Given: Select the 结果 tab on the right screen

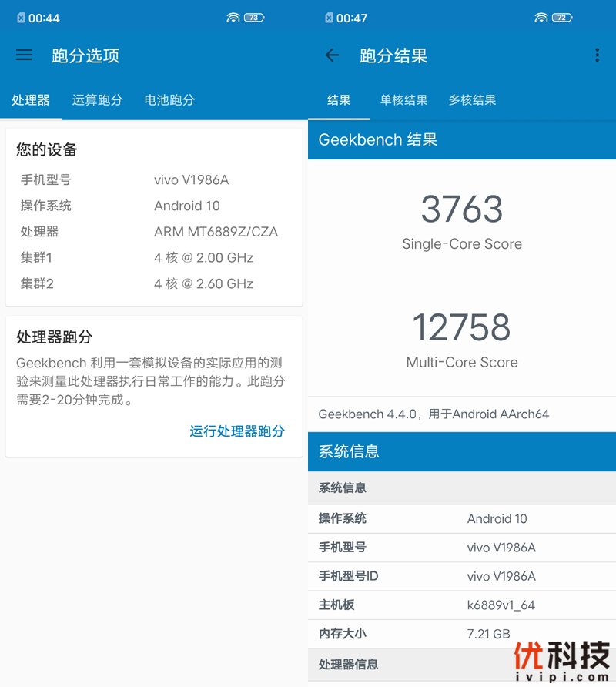Looking at the screenshot, I should [x=340, y=99].
